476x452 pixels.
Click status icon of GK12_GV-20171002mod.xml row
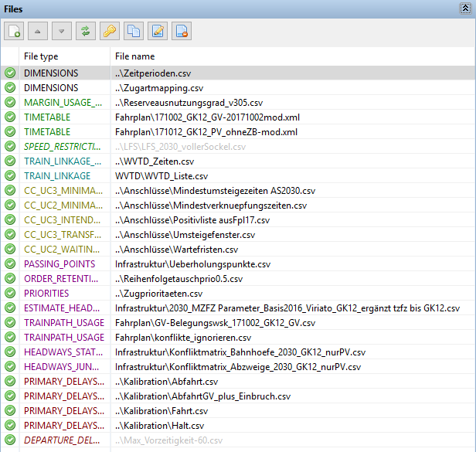click(10, 117)
